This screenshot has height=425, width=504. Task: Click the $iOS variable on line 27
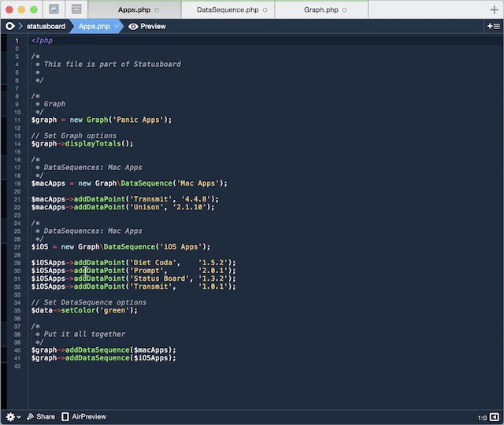click(39, 246)
